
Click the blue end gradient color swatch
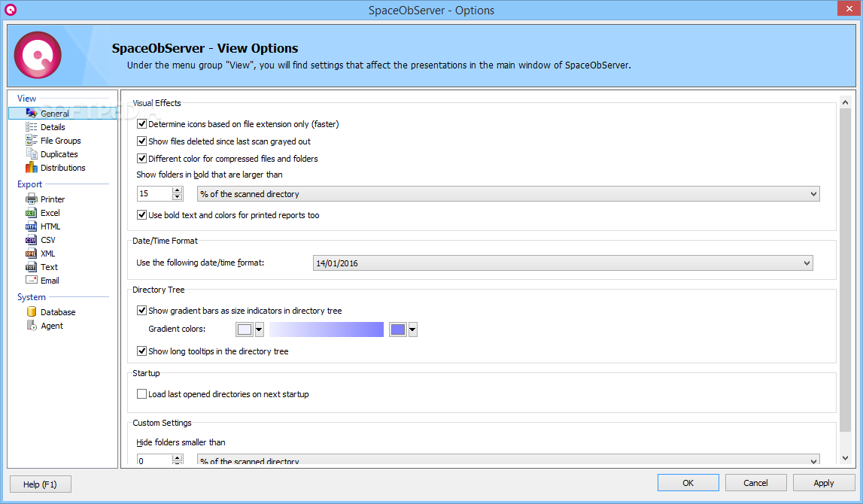coord(398,329)
